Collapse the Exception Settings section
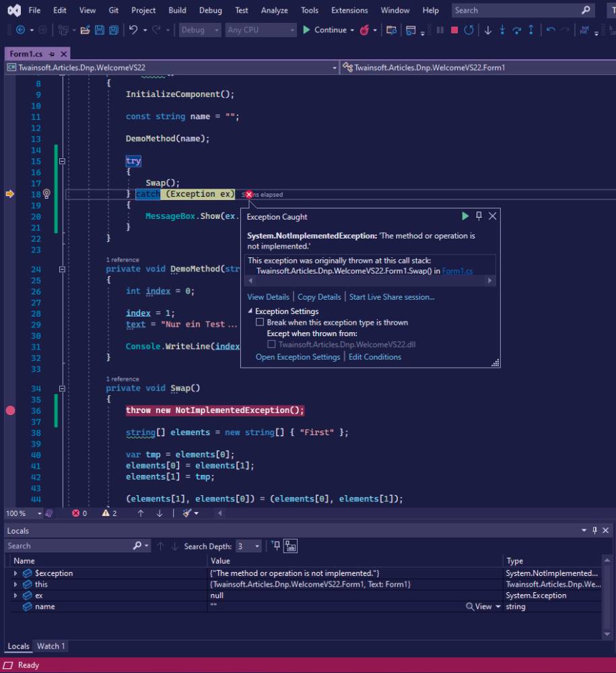Screen dimensions: 616x673 click(x=250, y=311)
